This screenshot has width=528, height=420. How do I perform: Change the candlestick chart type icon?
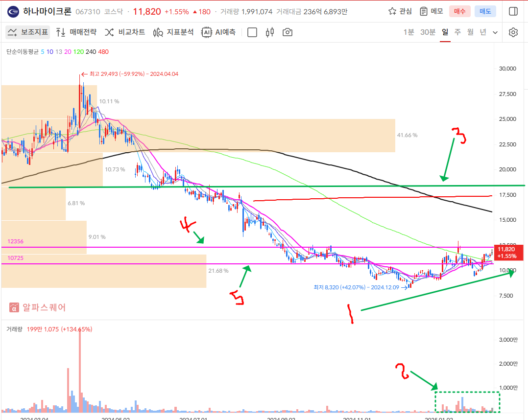click(x=270, y=32)
